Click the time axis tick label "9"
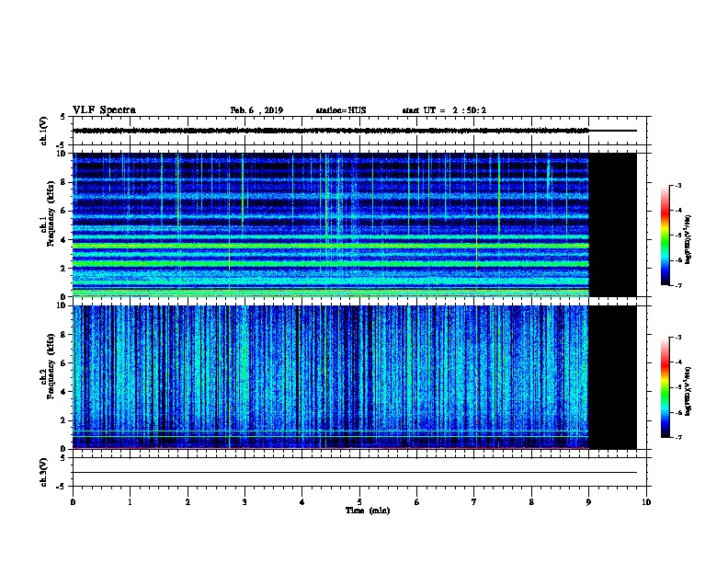 tap(588, 502)
